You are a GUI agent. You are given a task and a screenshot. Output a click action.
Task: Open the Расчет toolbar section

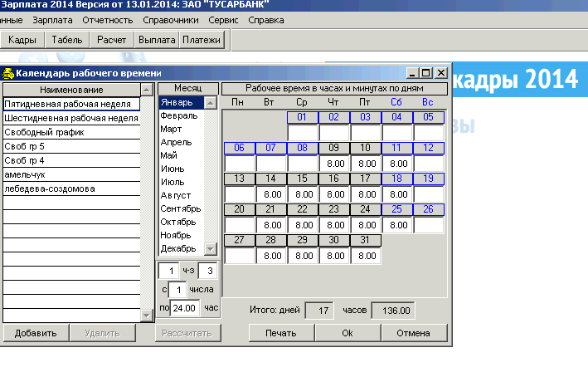(112, 40)
